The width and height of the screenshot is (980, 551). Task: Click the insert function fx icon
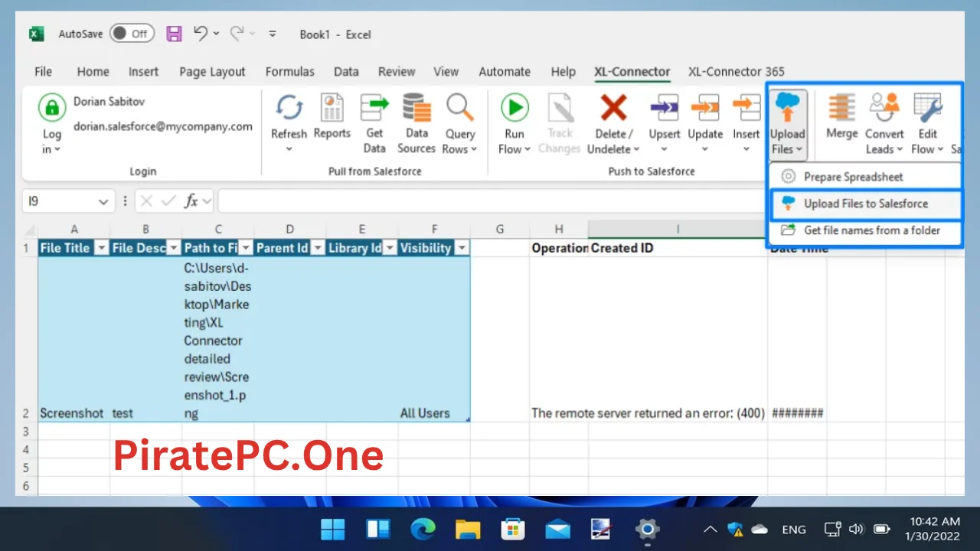coord(191,201)
